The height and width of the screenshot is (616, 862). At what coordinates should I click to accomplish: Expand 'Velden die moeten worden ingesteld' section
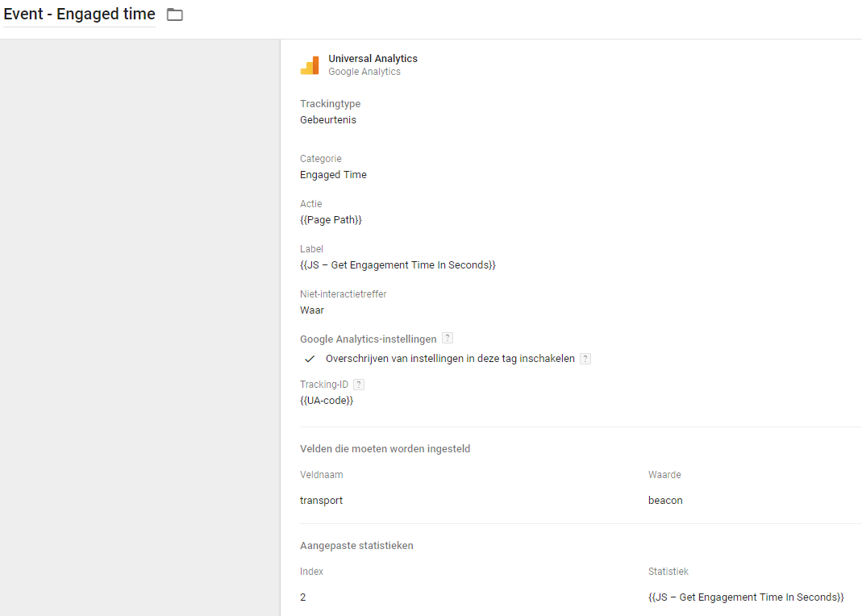[385, 449]
